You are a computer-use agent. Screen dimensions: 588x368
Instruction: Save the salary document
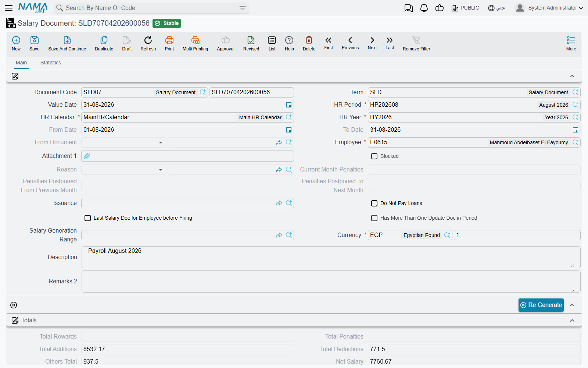[x=35, y=43]
